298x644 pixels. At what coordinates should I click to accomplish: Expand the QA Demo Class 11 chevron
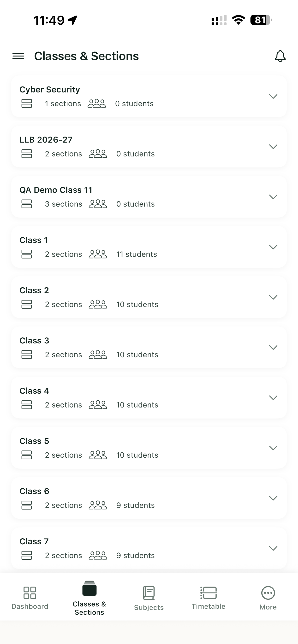click(273, 197)
